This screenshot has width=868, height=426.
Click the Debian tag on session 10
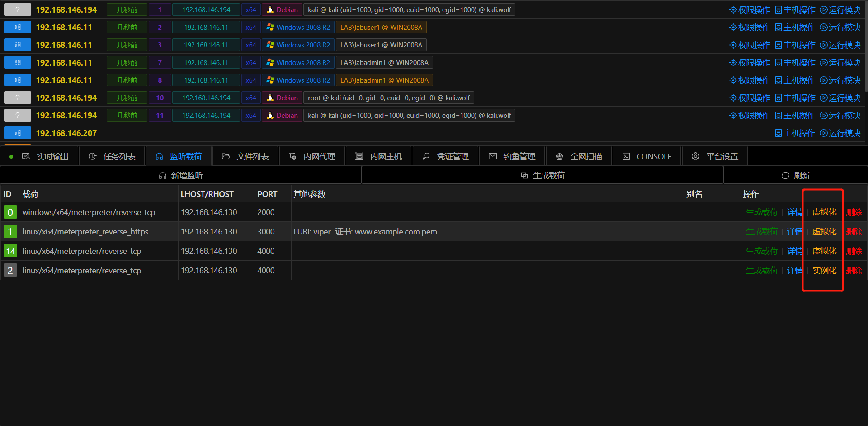click(x=282, y=98)
